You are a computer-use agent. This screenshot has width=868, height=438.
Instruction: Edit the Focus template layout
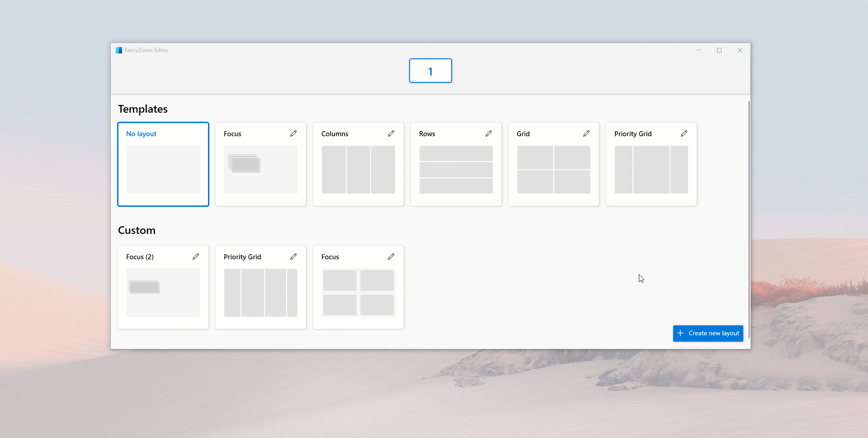[293, 133]
